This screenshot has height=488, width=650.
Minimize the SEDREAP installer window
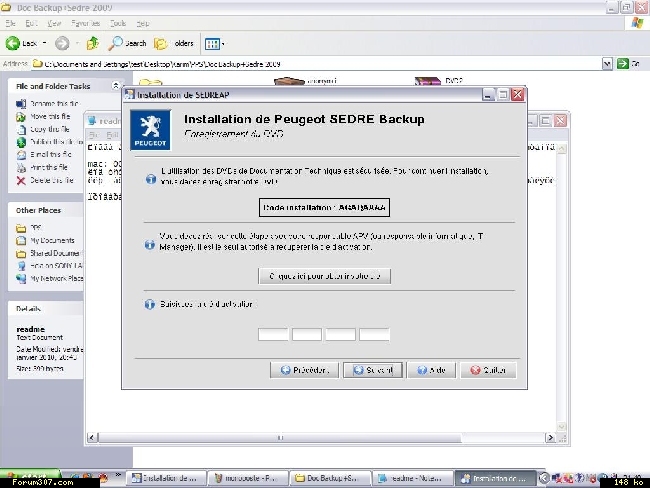pos(488,95)
